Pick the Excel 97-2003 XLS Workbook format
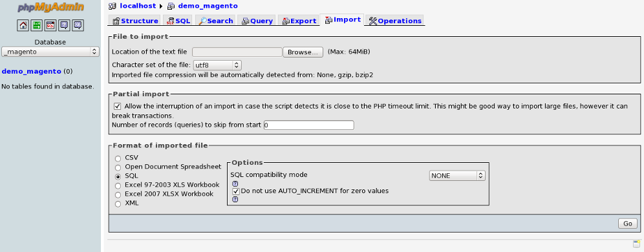This screenshot has width=644, height=252. tap(118, 185)
